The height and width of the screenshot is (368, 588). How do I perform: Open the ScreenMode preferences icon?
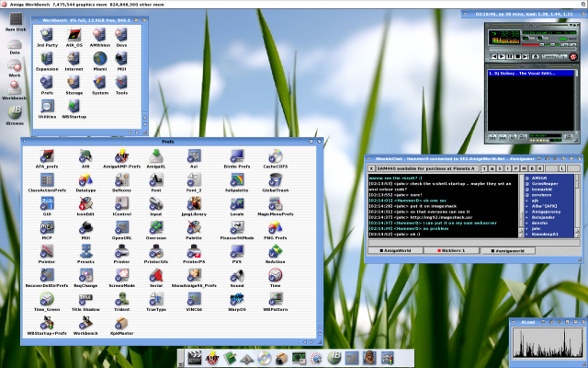121,274
